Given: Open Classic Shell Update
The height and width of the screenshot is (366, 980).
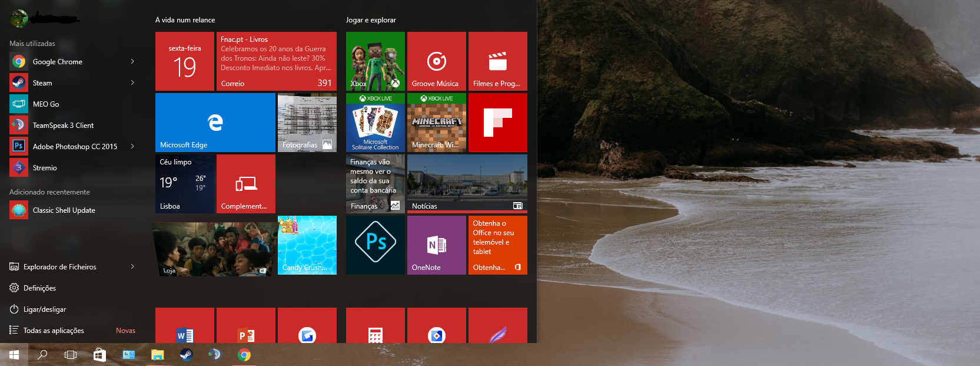Looking at the screenshot, I should pos(72,210).
